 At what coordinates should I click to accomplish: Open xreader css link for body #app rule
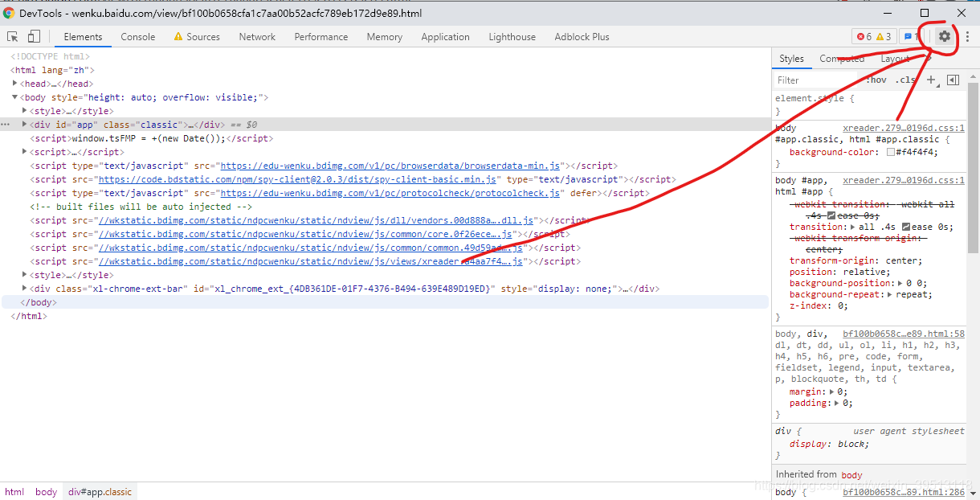904,180
